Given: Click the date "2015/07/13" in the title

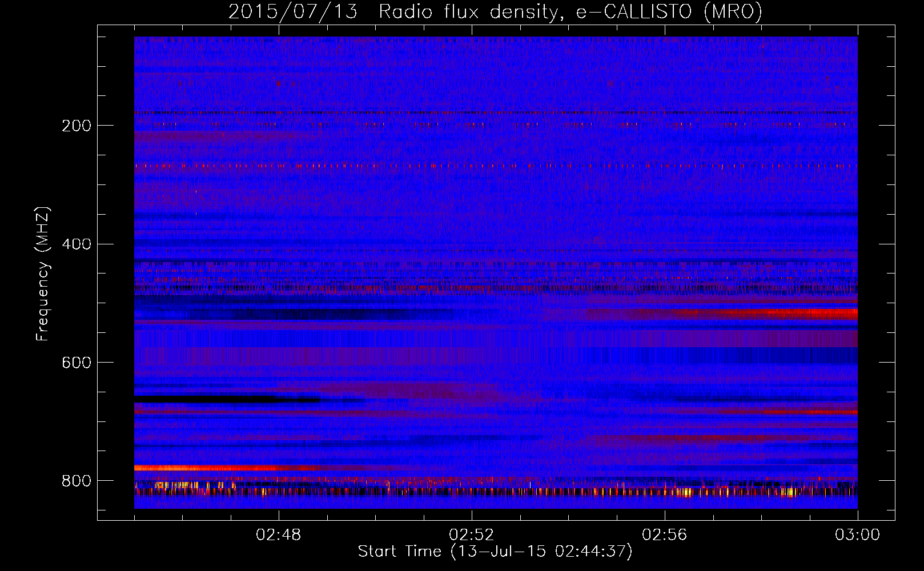Looking at the screenshot, I should (x=293, y=11).
